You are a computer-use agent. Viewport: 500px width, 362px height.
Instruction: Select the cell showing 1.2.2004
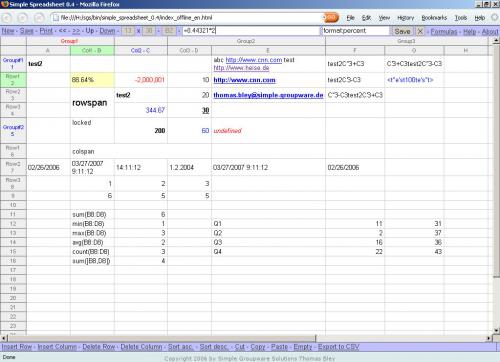(189, 167)
